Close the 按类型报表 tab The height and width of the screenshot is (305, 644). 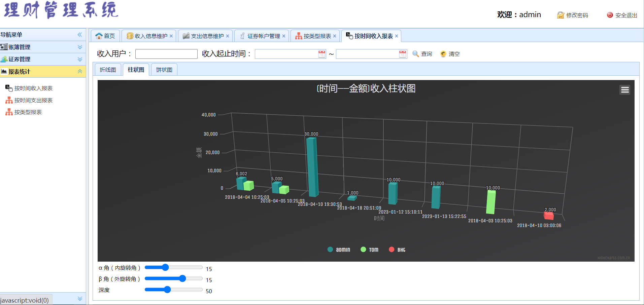[x=335, y=36]
